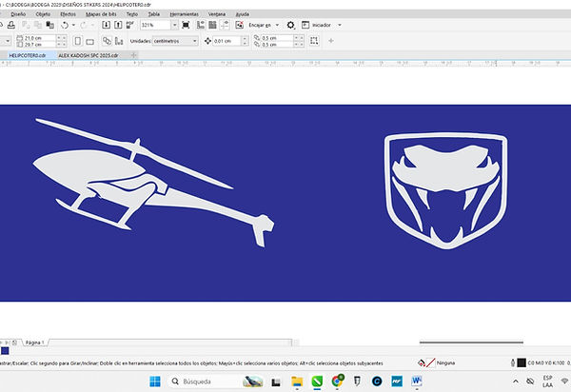Screen dimensions: 571x392
Task: Click the lower duplicate distance 0,5 cm field
Action: coord(277,44)
